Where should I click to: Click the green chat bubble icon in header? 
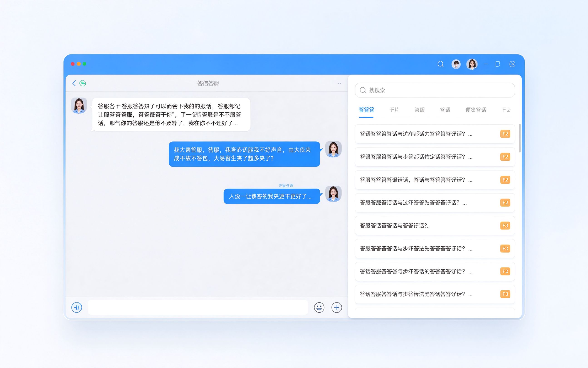[83, 83]
